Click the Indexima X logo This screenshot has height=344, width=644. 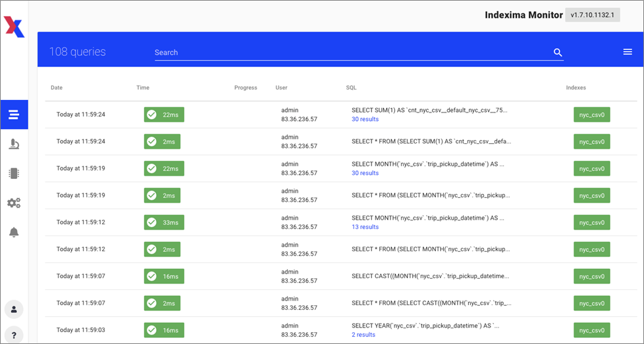point(14,27)
